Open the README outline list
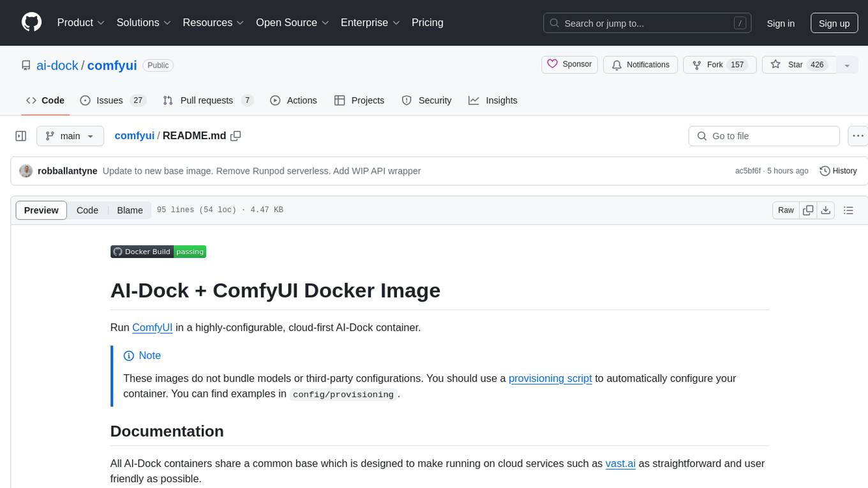Viewport: 868px width, 488px height. [848, 210]
